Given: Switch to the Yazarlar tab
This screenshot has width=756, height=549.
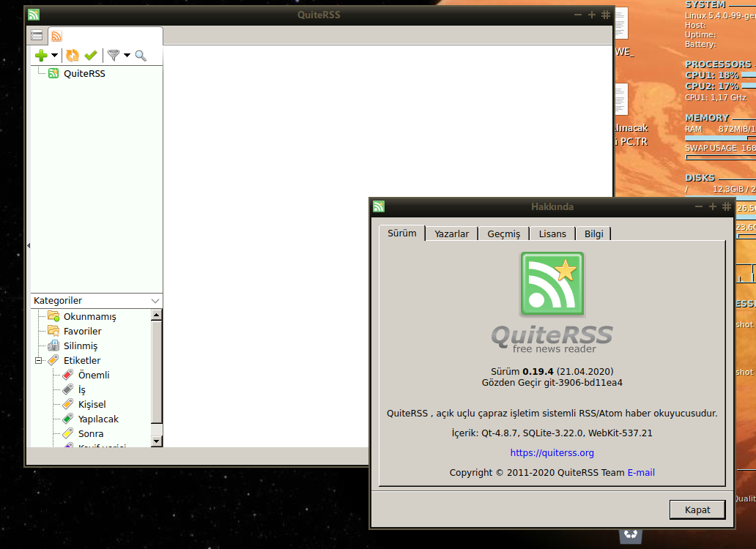Looking at the screenshot, I should (452, 234).
